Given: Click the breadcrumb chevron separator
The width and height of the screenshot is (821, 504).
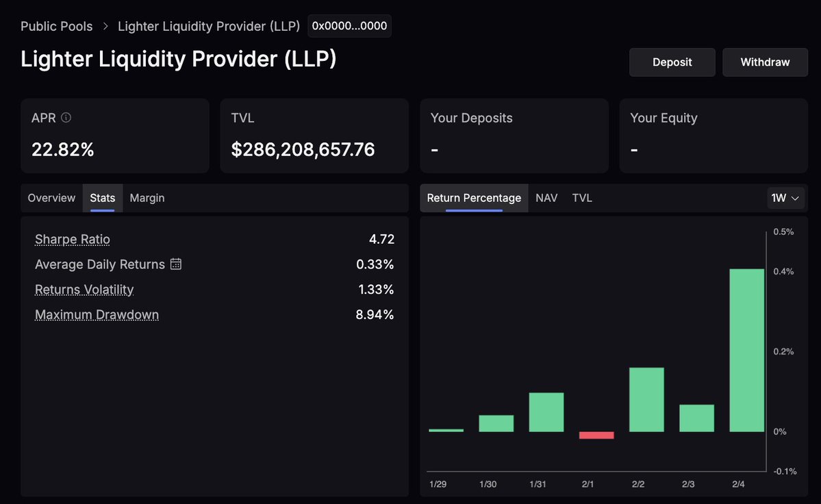Looking at the screenshot, I should click(105, 27).
